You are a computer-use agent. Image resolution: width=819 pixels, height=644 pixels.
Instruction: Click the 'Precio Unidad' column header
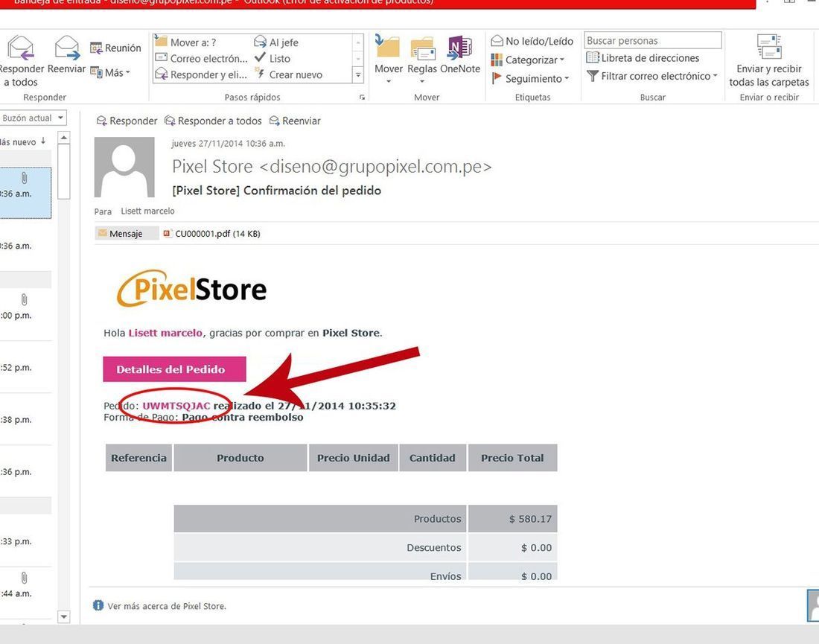point(353,458)
